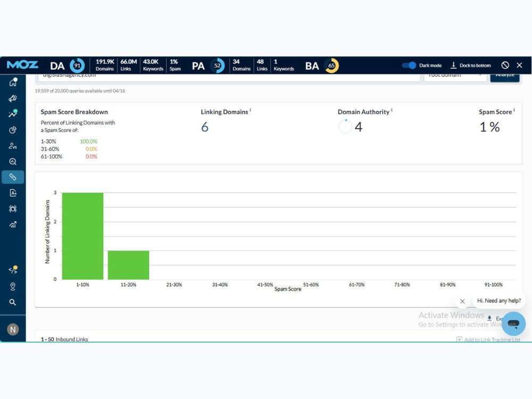The height and width of the screenshot is (399, 532).
Task: Open the trend line chart icon
Action: [13, 114]
